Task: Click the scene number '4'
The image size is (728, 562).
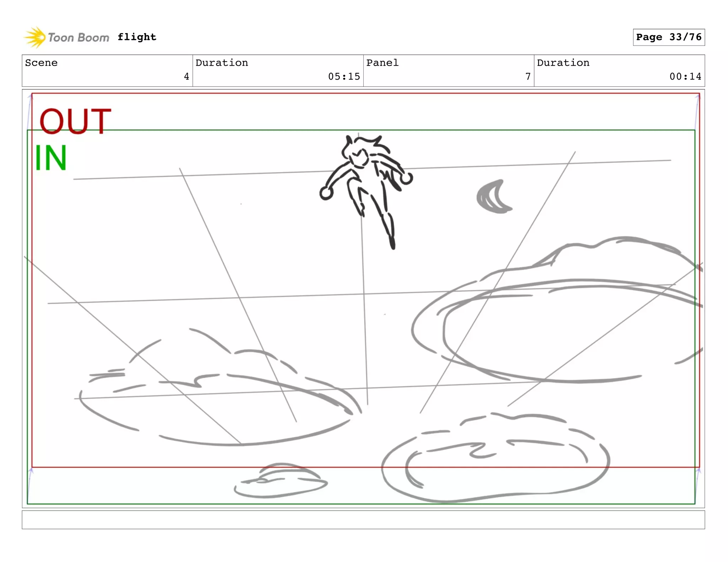Action: click(x=186, y=76)
